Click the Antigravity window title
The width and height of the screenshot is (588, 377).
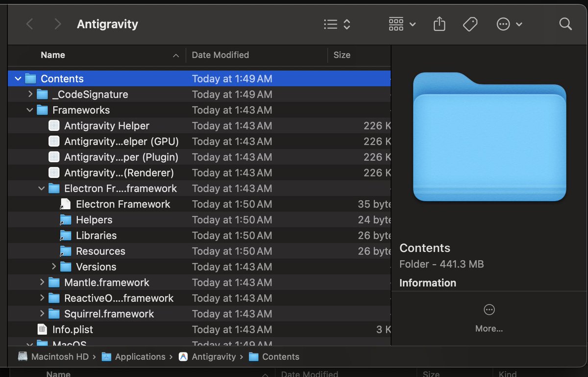click(107, 24)
